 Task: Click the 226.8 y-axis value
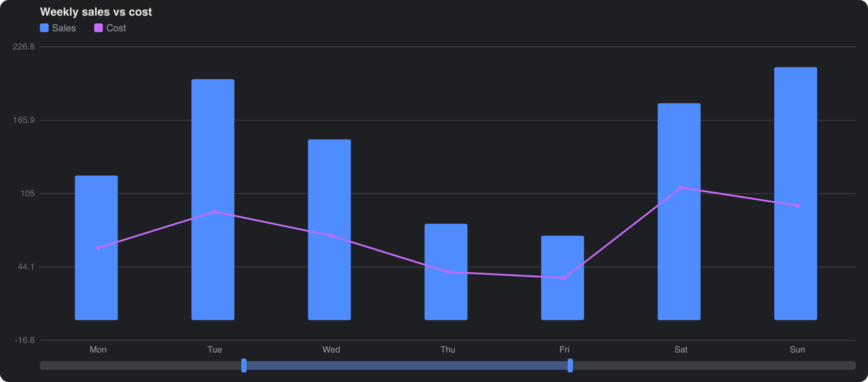(x=24, y=47)
